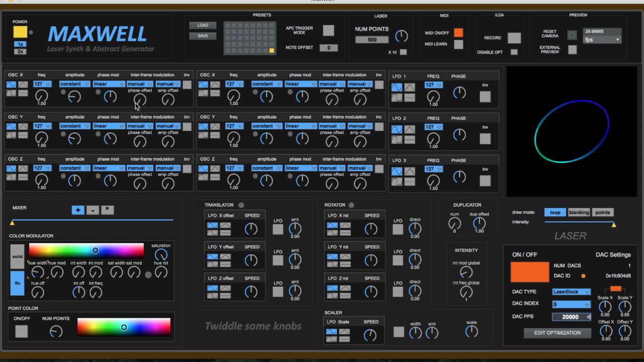Select triangle waveform in left OSC Z panel

pos(23,169)
